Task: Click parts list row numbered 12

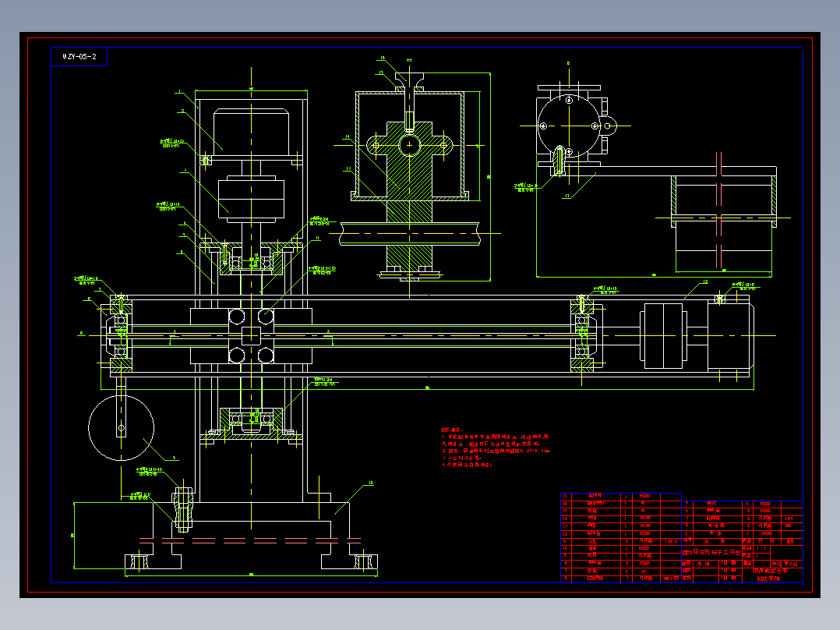Action: coord(621,533)
